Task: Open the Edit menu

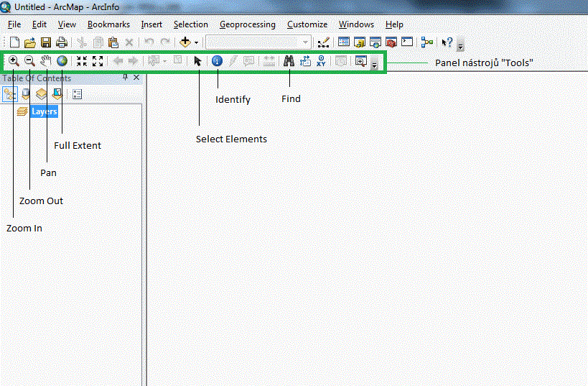Action: (39, 24)
